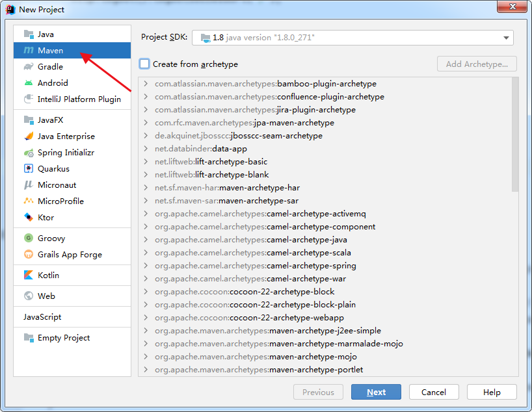Select cocoon-22-archetype-block row

tap(325, 292)
